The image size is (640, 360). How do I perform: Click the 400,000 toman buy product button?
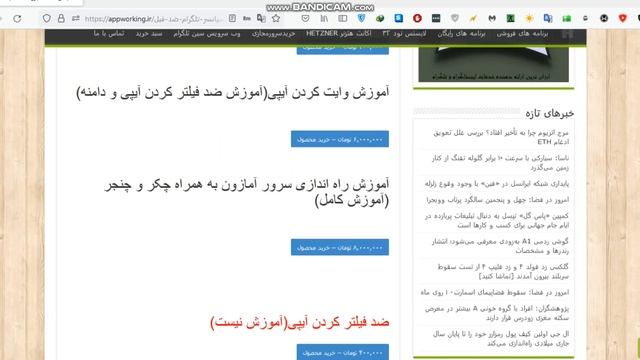click(342, 352)
